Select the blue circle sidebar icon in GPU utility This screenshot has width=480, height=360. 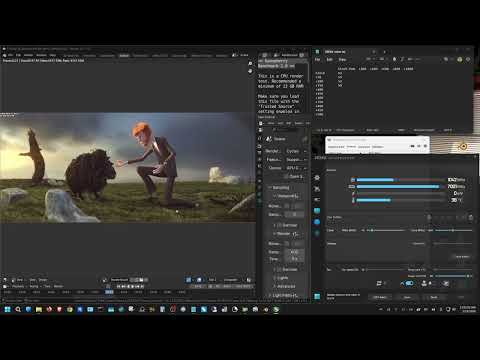pyautogui.click(x=317, y=222)
